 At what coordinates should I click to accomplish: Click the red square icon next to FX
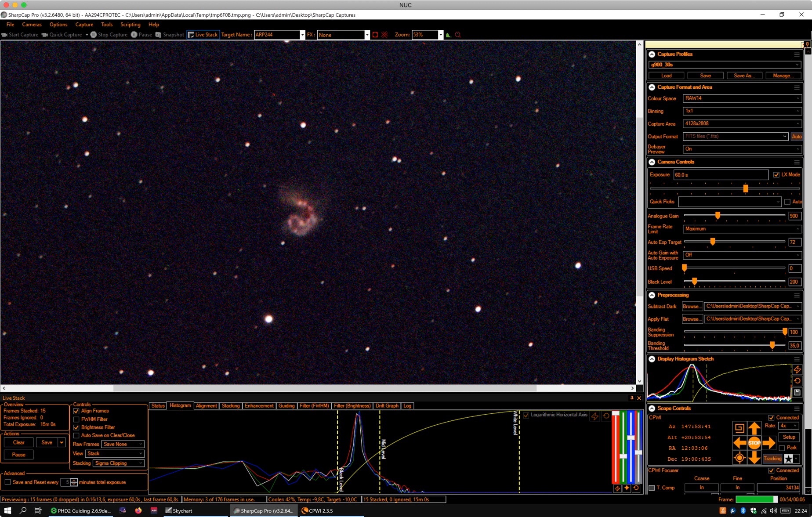pyautogui.click(x=375, y=35)
